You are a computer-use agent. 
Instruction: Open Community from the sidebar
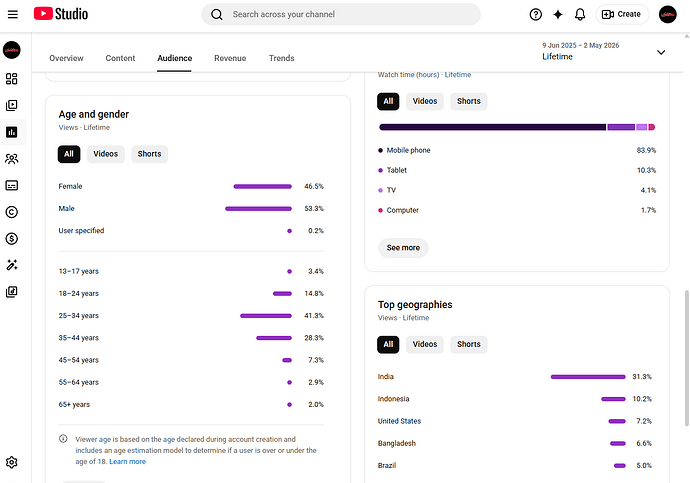[x=12, y=159]
